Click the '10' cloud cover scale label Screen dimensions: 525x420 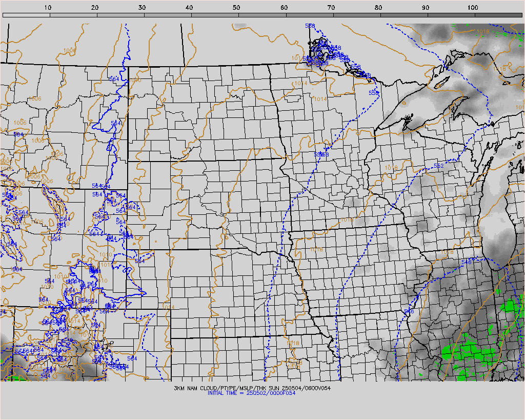click(48, 7)
